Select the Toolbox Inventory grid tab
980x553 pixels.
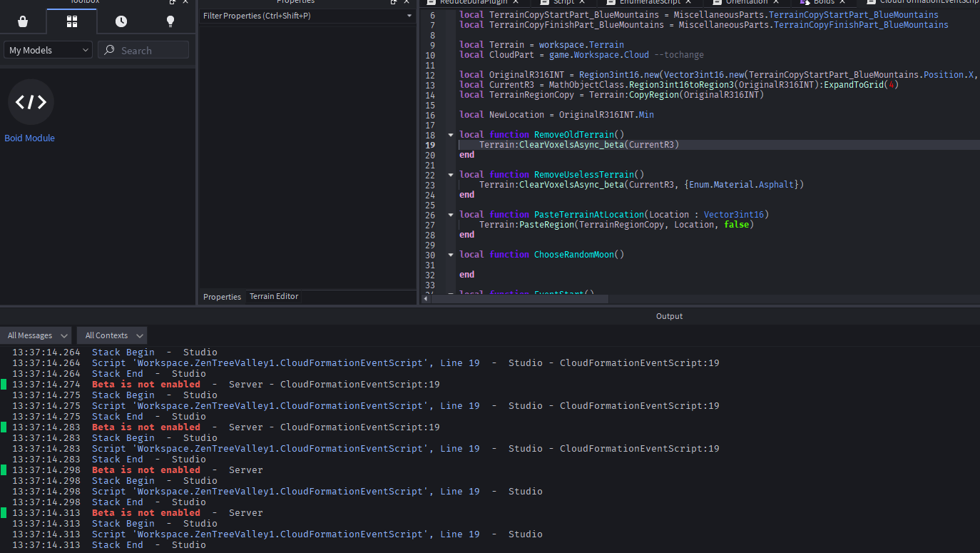coord(72,21)
